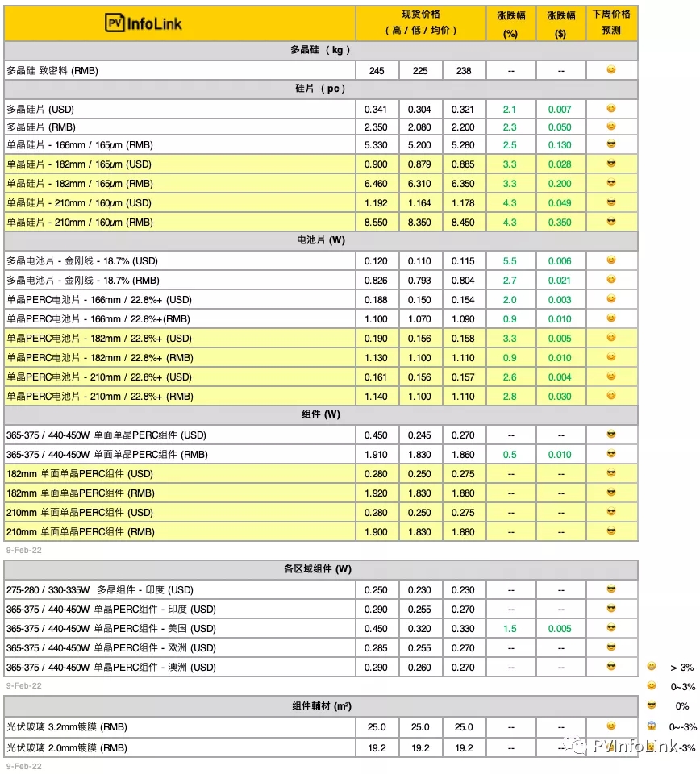This screenshot has height=774, width=700.
Task: Select the 现货价格 column header
Action: point(420,23)
